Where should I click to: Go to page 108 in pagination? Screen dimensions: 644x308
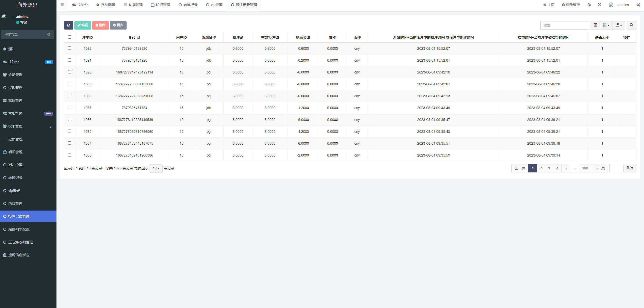click(x=585, y=168)
